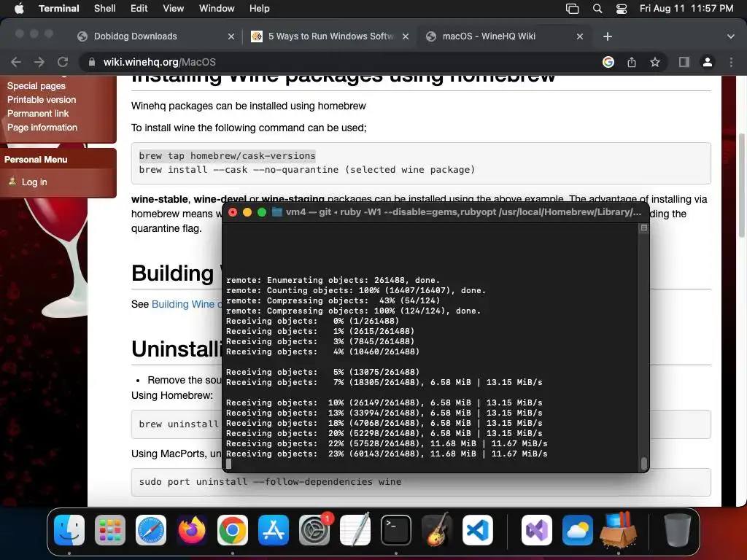Bookmark this page with star icon

tap(655, 62)
